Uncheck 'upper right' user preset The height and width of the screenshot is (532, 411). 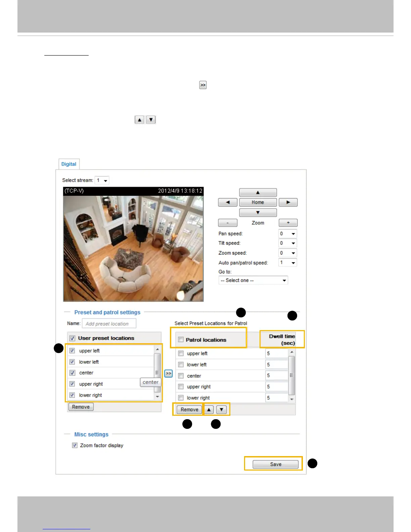click(72, 384)
